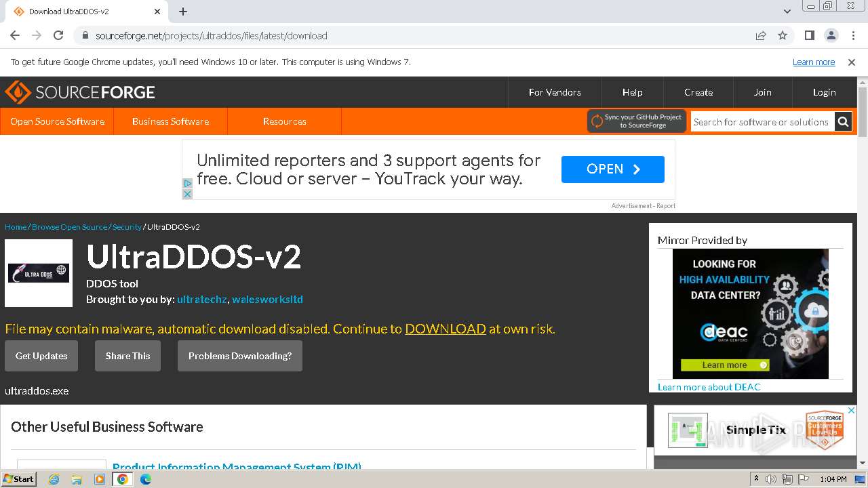The height and width of the screenshot is (488, 868).
Task: Click Join in the header
Action: [x=763, y=92]
